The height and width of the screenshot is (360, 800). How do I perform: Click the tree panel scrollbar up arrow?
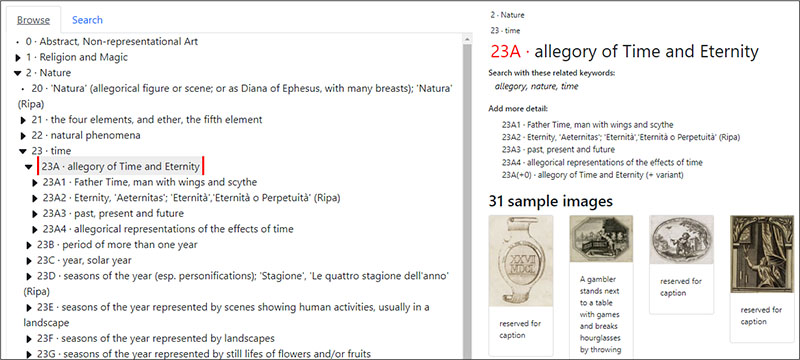[467, 39]
